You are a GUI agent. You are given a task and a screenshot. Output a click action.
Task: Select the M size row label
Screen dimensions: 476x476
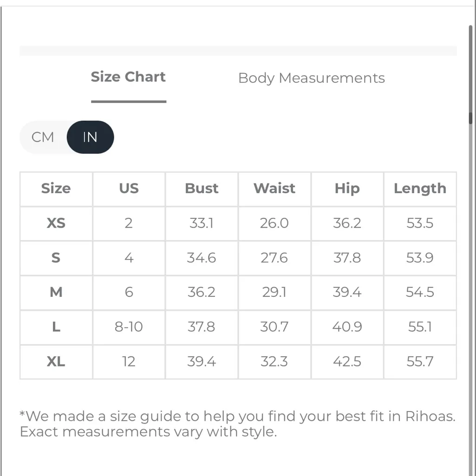pyautogui.click(x=56, y=292)
